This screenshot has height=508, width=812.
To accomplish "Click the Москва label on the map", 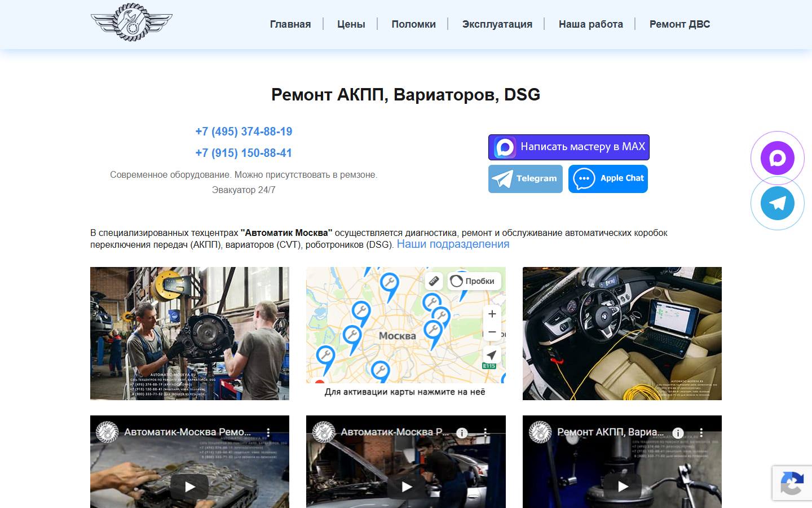I will (398, 336).
